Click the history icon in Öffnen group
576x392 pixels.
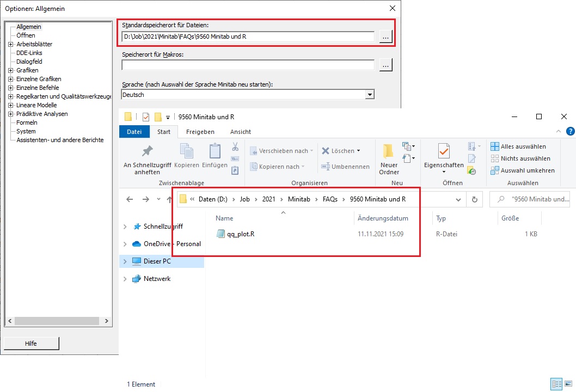point(471,170)
